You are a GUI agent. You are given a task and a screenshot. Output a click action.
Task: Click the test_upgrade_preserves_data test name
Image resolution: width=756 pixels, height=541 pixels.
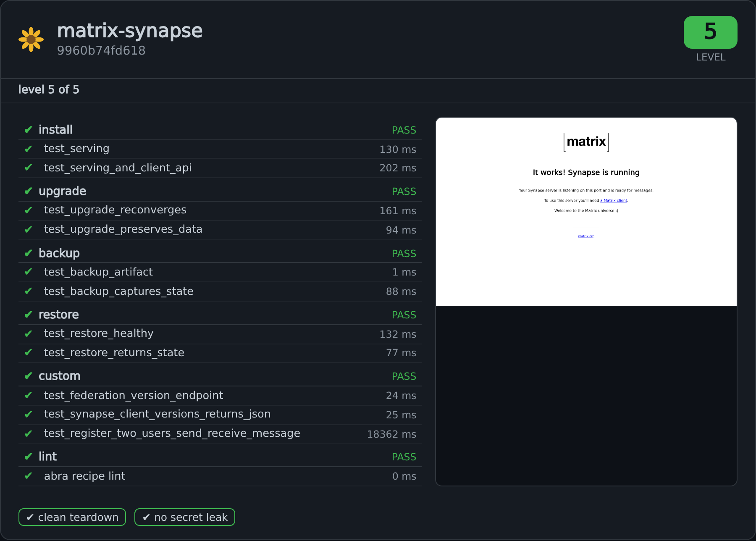pyautogui.click(x=123, y=229)
